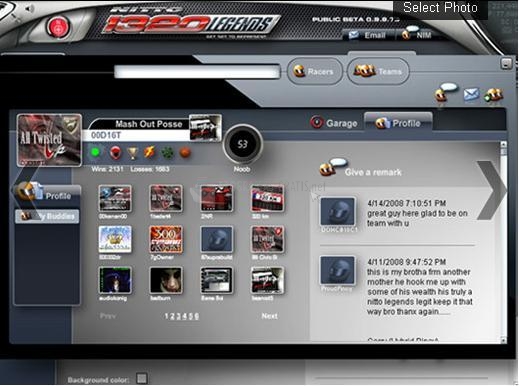Screen dimensions: 519x386
Task: Click Next in buddies pagination
Action: click(269, 316)
